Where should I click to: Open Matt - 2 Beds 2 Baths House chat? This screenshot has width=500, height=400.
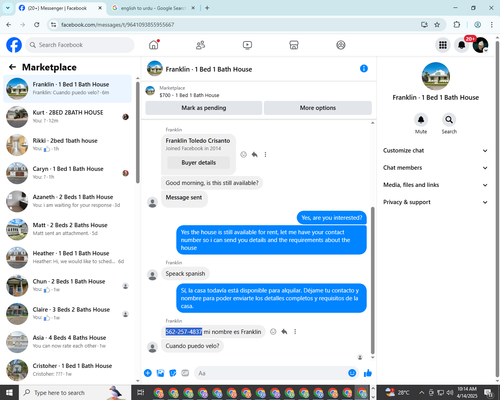point(68,229)
